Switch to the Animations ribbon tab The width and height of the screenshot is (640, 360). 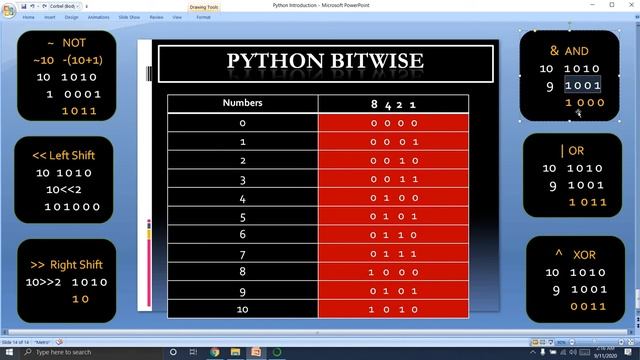click(x=98, y=17)
